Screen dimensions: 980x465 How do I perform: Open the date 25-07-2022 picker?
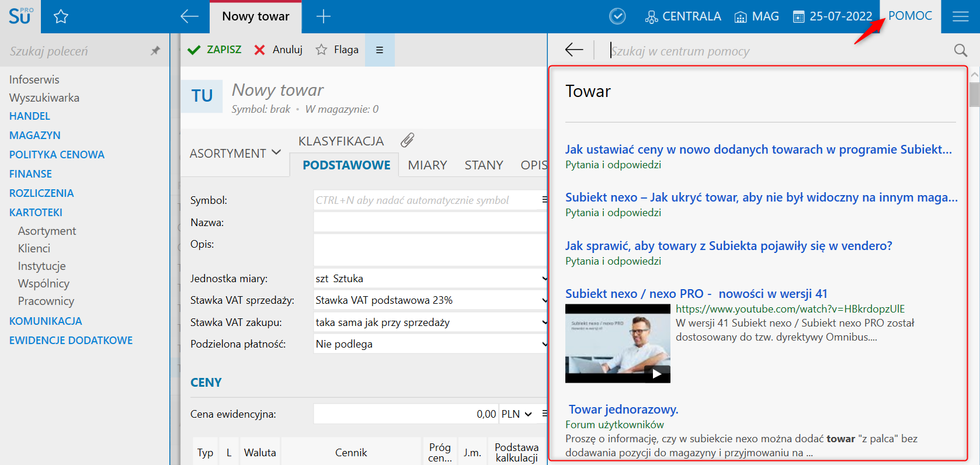[x=832, y=16]
